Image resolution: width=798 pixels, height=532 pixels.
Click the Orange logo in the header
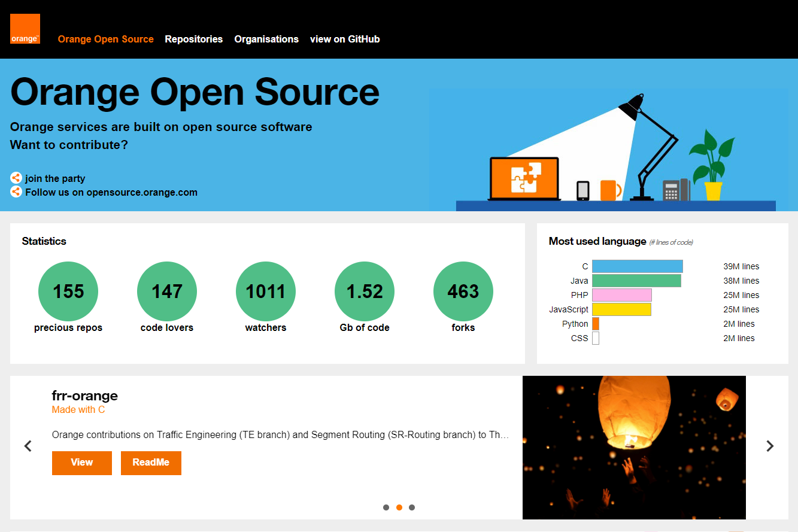(25, 29)
